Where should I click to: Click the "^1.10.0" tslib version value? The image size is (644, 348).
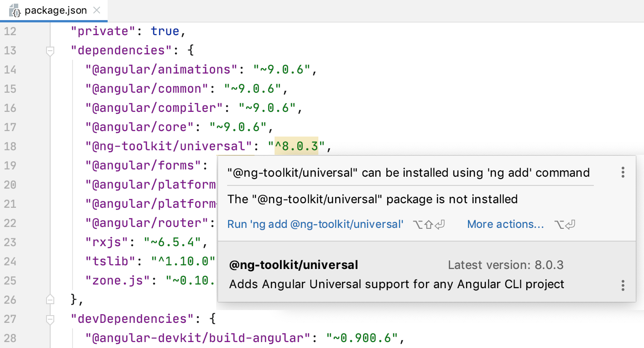point(183,261)
